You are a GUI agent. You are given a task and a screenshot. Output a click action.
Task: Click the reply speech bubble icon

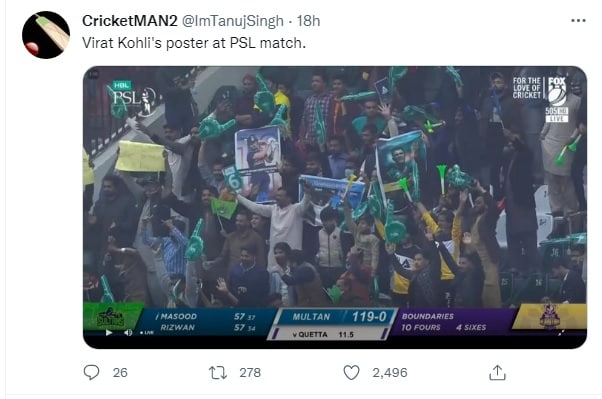91,372
